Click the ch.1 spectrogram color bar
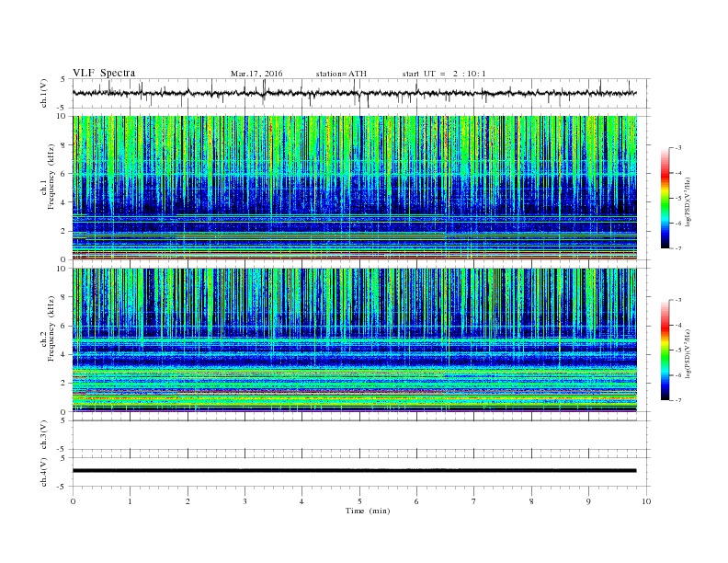Viewport: 728px width, 563px height. [665, 199]
